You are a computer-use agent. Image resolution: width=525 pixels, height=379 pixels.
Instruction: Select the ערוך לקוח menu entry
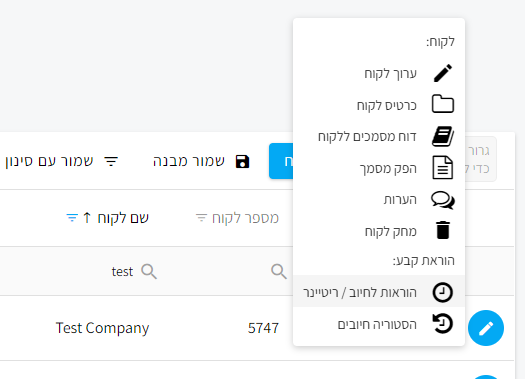(x=379, y=73)
